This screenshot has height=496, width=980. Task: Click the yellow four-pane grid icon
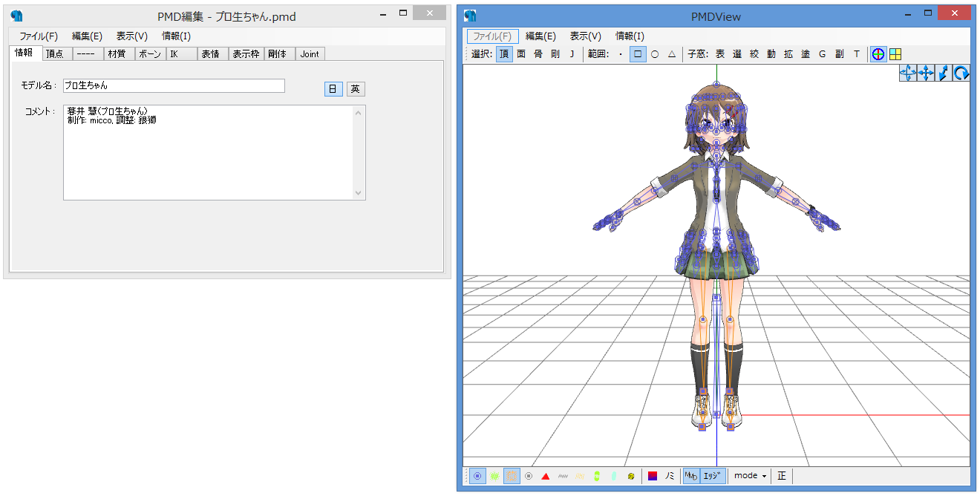click(x=895, y=54)
